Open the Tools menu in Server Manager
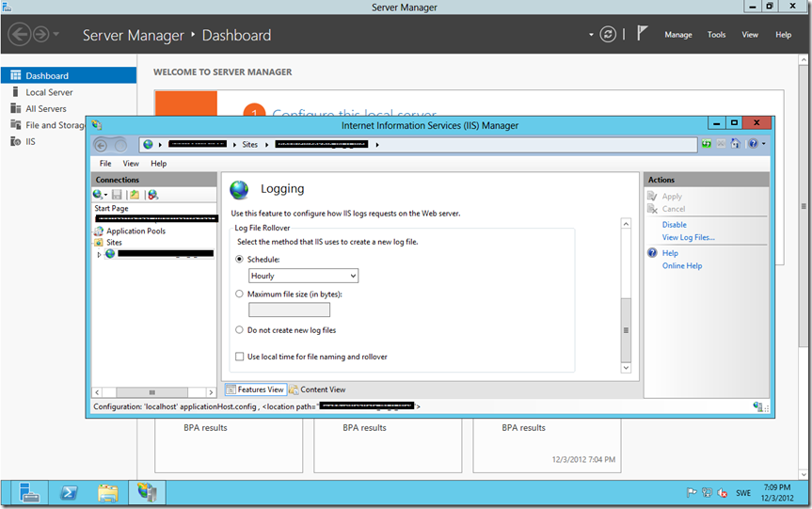 point(716,35)
